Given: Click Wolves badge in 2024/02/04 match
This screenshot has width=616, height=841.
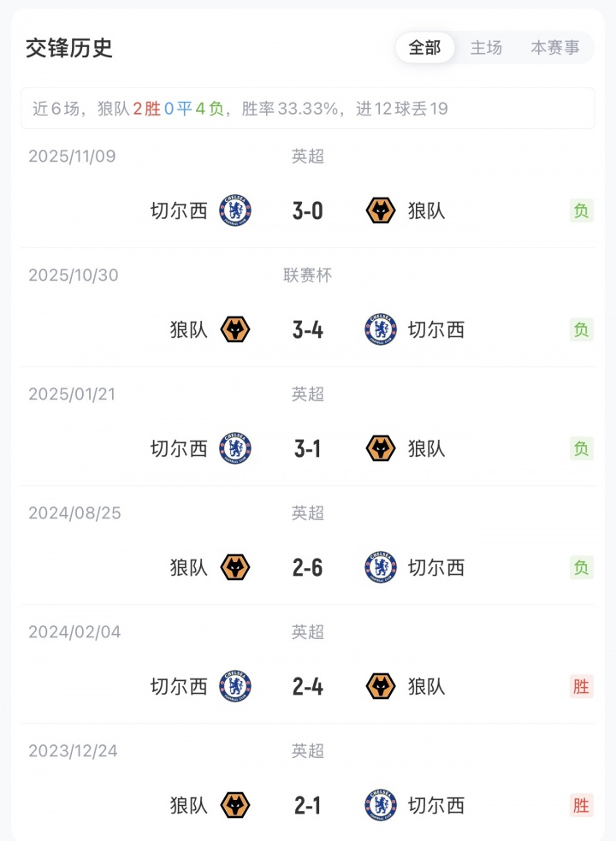Looking at the screenshot, I should click(x=381, y=686).
